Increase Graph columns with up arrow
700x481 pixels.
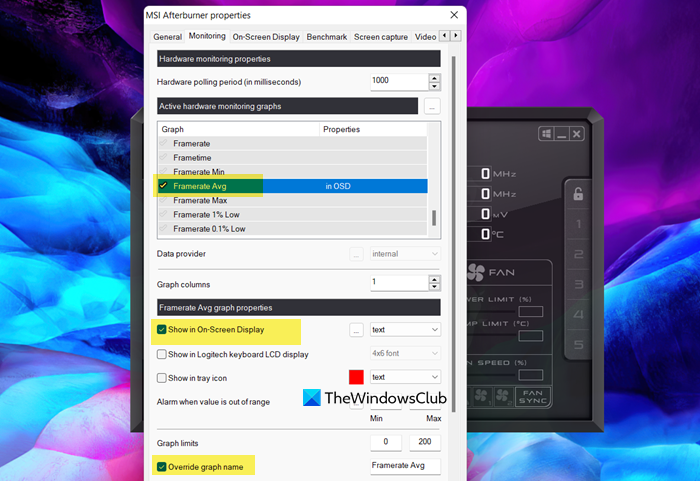(434, 279)
